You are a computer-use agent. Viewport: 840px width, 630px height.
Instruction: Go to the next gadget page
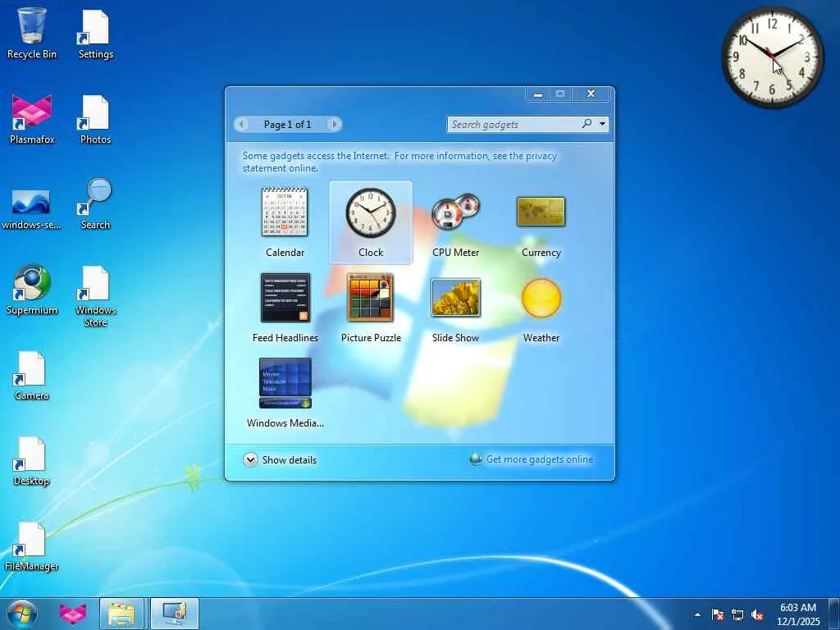click(x=335, y=125)
